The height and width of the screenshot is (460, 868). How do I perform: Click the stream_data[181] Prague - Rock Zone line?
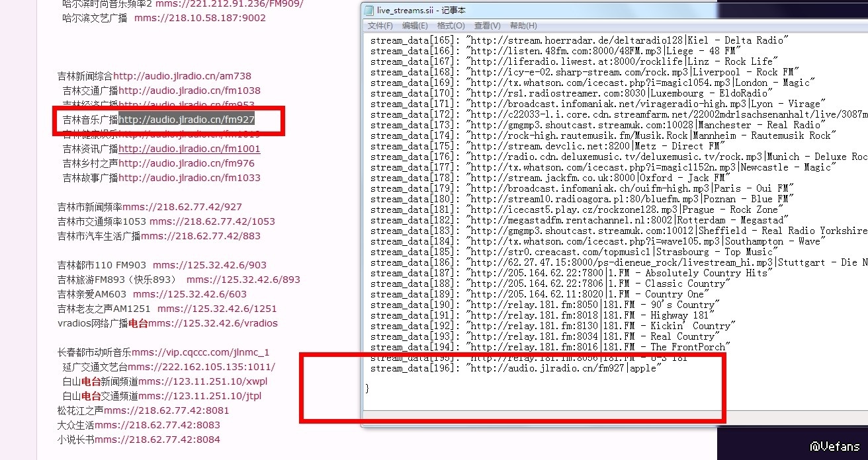click(x=578, y=210)
